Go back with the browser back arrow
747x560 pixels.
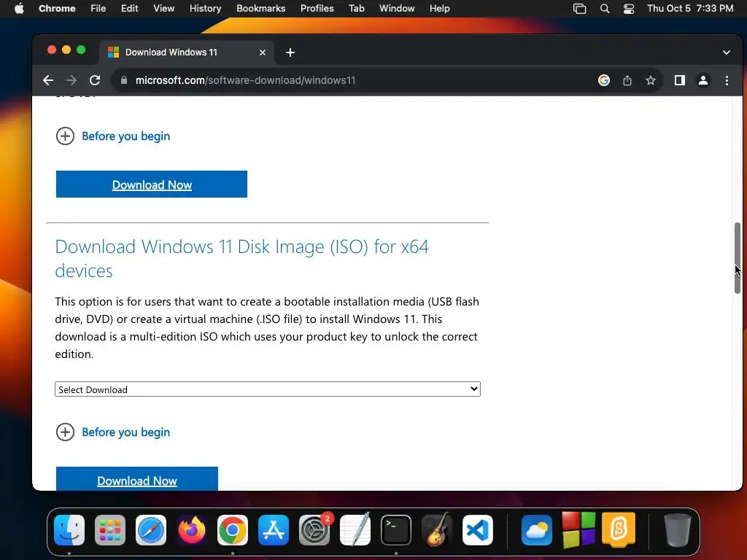[48, 80]
